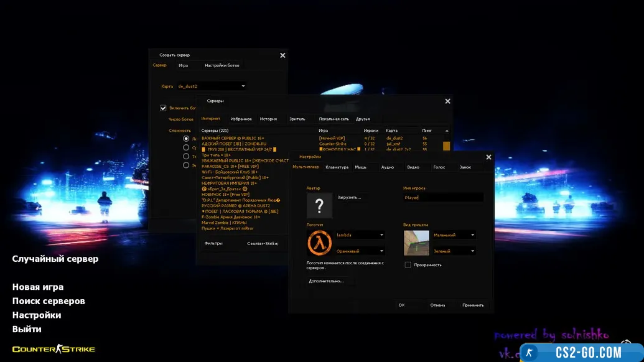Screen dimensions: 644x362
Task: Switch to the Клавиатура settings tab
Action: coord(337,167)
